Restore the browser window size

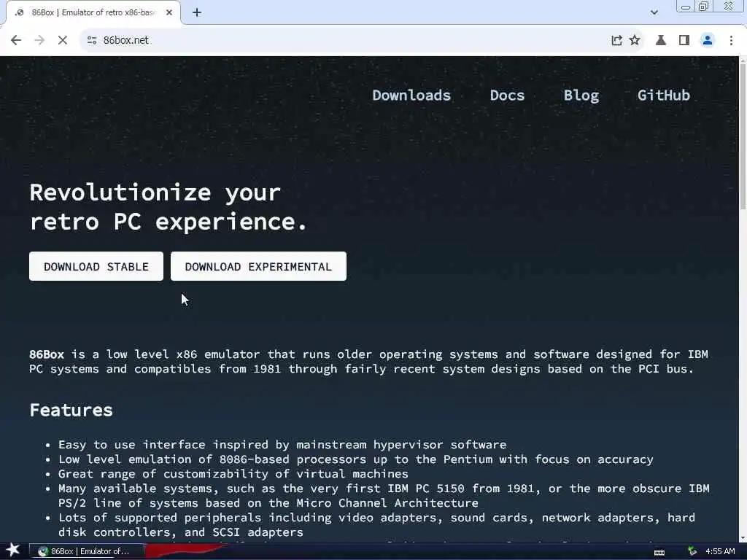(703, 6)
